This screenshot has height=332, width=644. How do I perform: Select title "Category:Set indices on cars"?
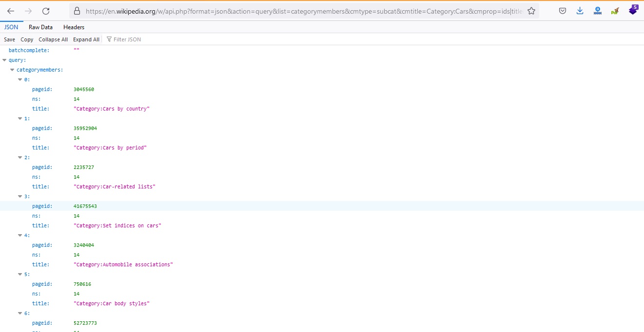pyautogui.click(x=117, y=226)
